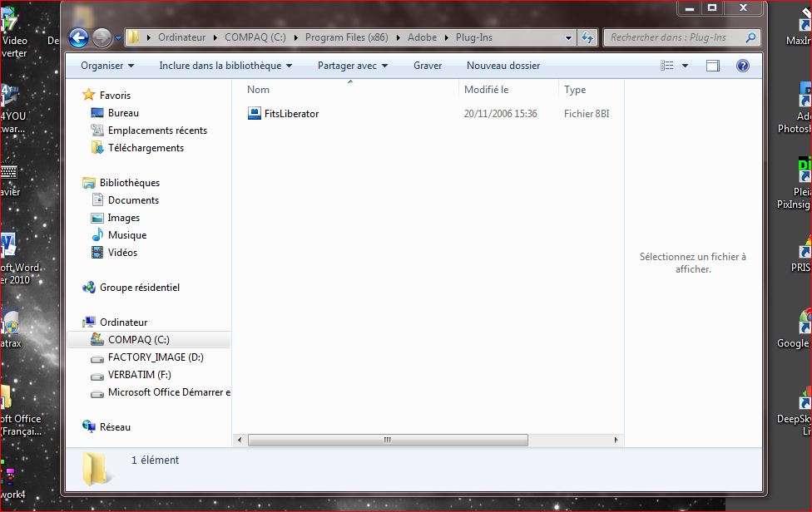Select Ordinateur in the navigation pane
The height and width of the screenshot is (512, 812).
pos(123,322)
